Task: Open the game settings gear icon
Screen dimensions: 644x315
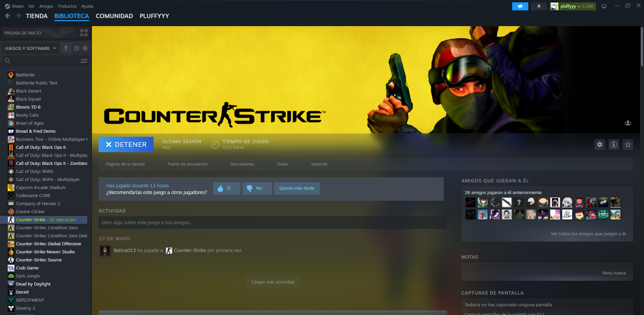Action: coord(599,144)
